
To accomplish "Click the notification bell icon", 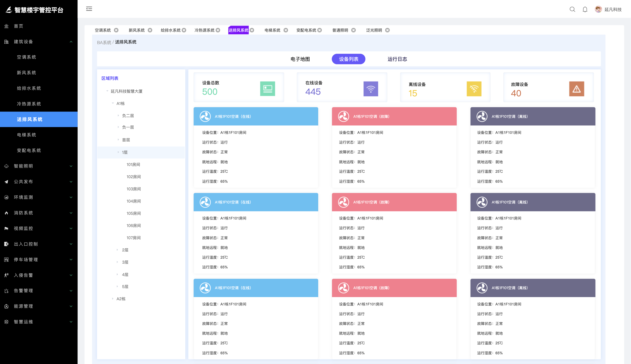I will [585, 9].
